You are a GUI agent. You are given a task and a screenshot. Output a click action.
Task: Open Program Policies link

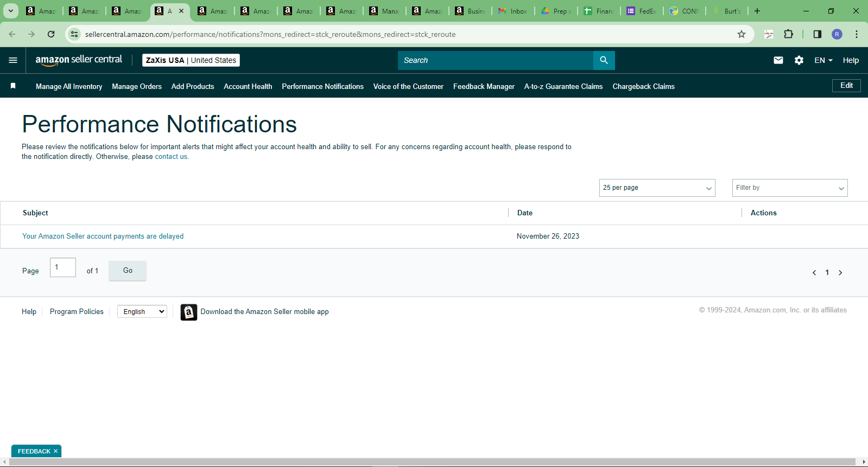click(x=77, y=311)
